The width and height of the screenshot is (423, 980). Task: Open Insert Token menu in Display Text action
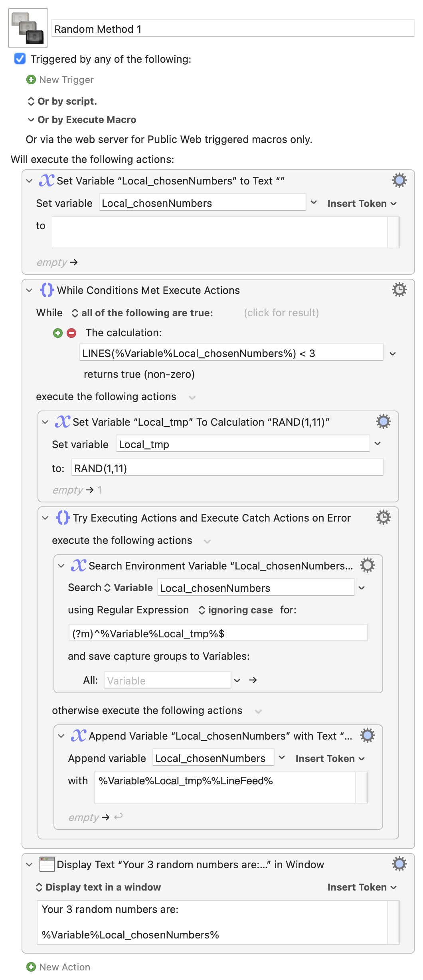pos(362,887)
